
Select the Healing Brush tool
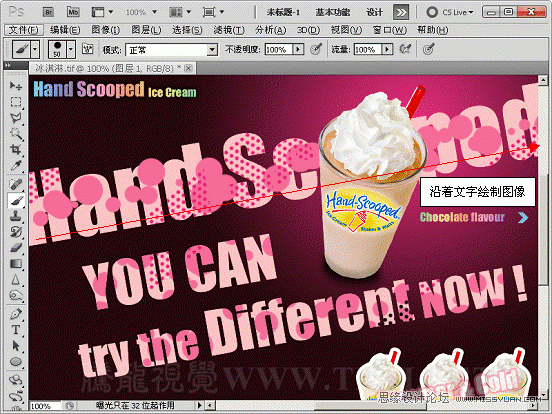pos(15,184)
